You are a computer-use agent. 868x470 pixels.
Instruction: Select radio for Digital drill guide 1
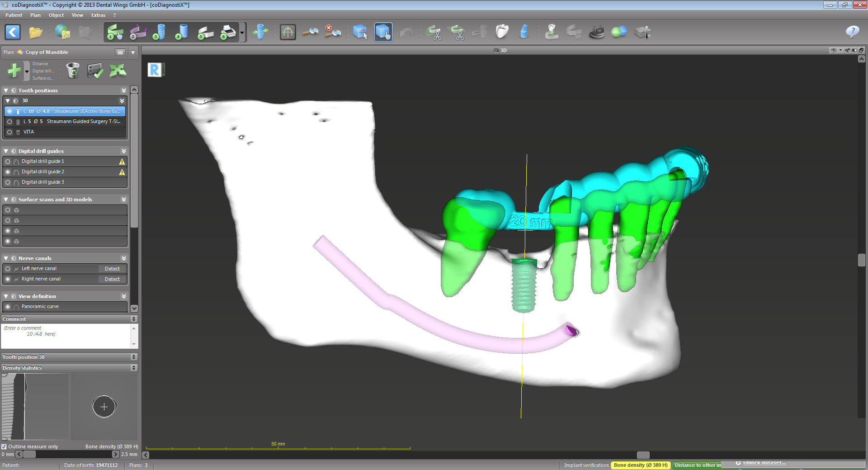pyautogui.click(x=8, y=161)
